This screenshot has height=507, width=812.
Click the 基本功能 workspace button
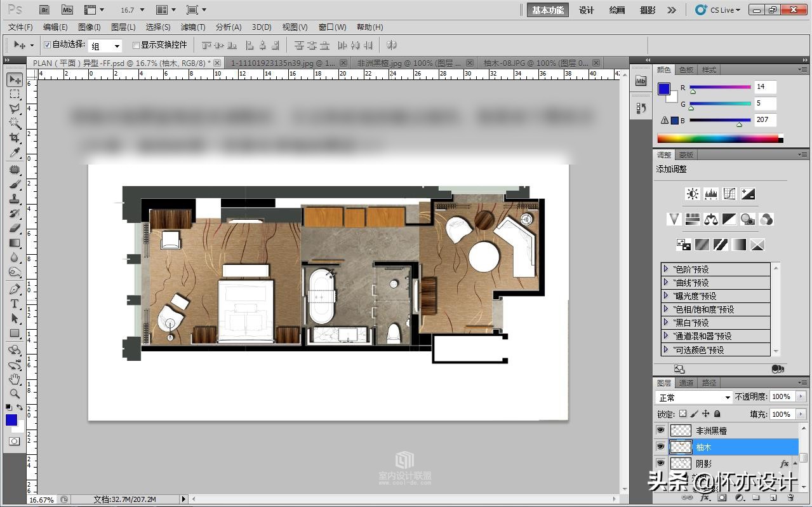tap(547, 10)
